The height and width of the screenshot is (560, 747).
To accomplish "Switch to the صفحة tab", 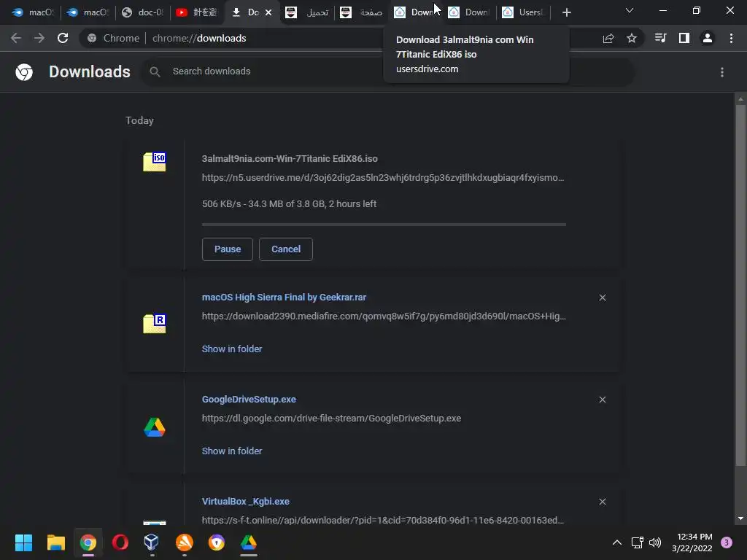I will pyautogui.click(x=362, y=12).
